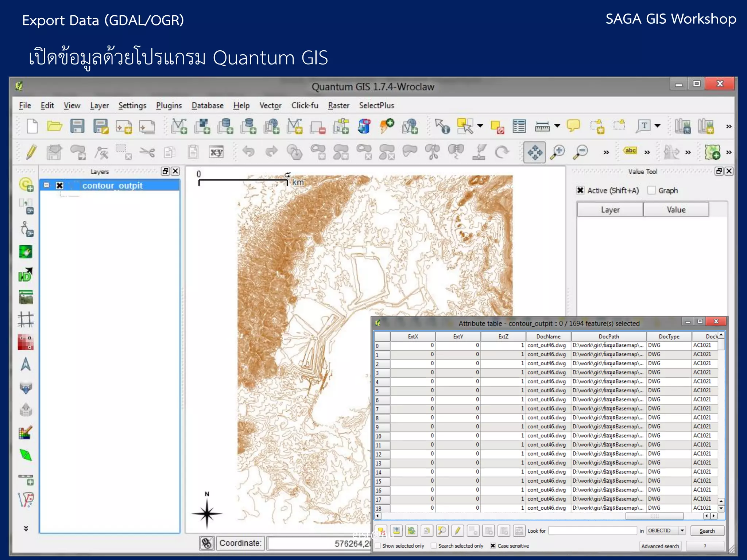
Task: Expand hidden first-row toolbar items chevron
Action: coord(729,127)
